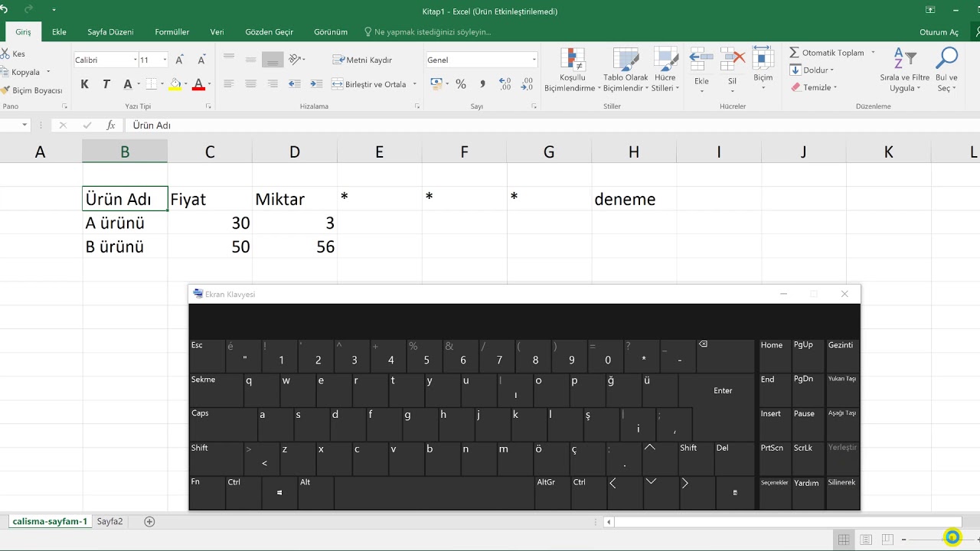Open Bul ve Seç magnifier icon
Image resolution: width=980 pixels, height=551 pixels.
pyautogui.click(x=947, y=69)
